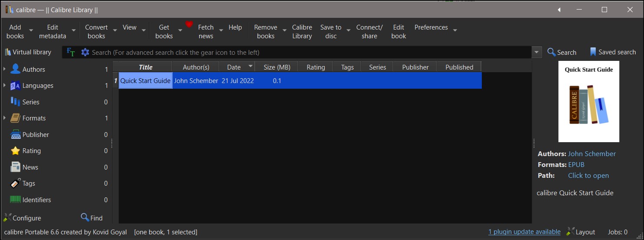Viewport: 644px width, 240px height.
Task: Select the News icon in Tag browser
Action: pos(15,167)
